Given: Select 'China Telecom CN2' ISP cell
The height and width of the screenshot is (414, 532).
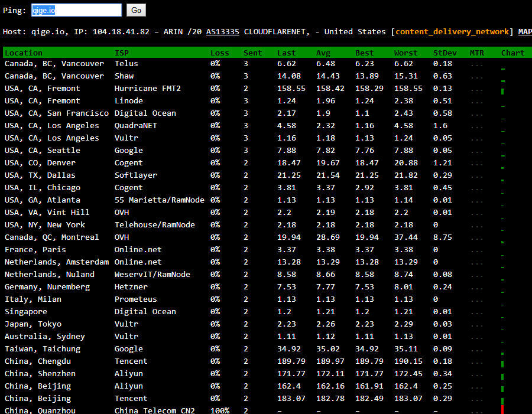Looking at the screenshot, I should [x=155, y=410].
